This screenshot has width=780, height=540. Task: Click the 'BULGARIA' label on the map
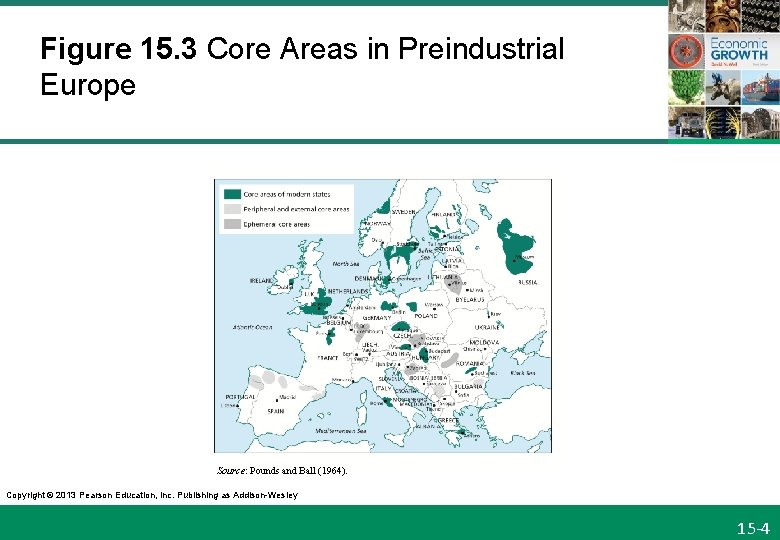(x=468, y=386)
